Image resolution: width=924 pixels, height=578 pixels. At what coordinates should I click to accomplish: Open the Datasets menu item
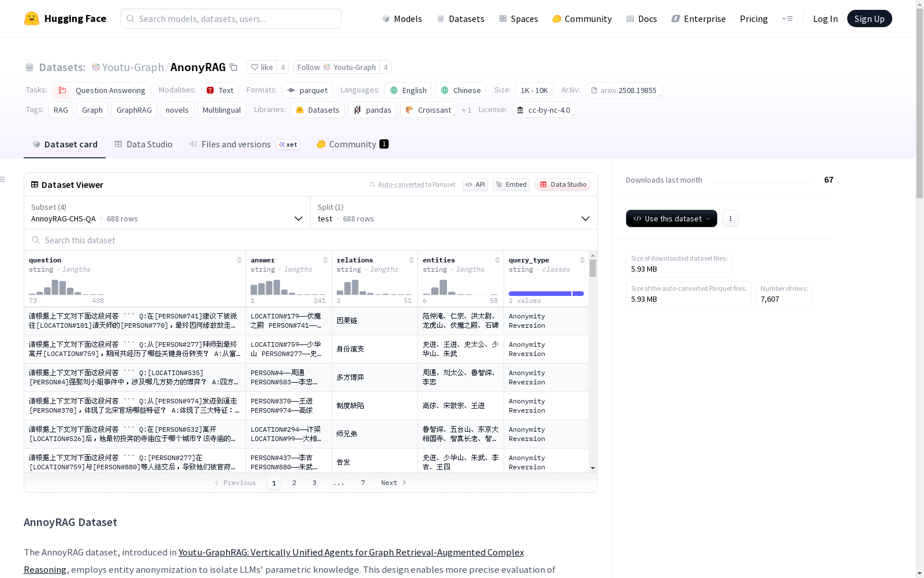click(x=460, y=18)
